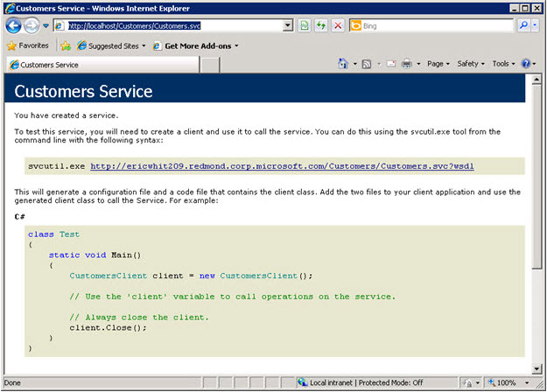Maximize the Internet Explorer window
Screen dimensions: 547x392
(x=525, y=8)
